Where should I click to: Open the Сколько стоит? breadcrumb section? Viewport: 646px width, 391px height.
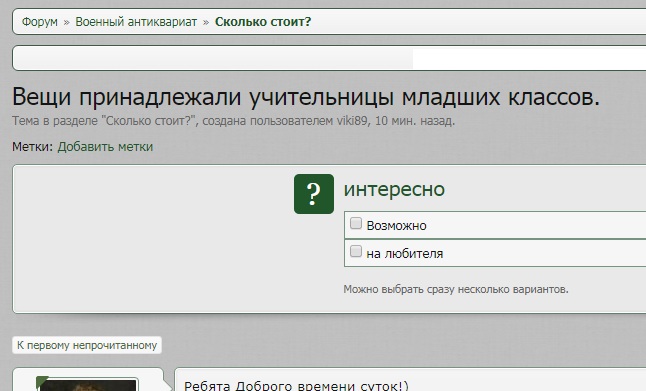click(x=263, y=22)
